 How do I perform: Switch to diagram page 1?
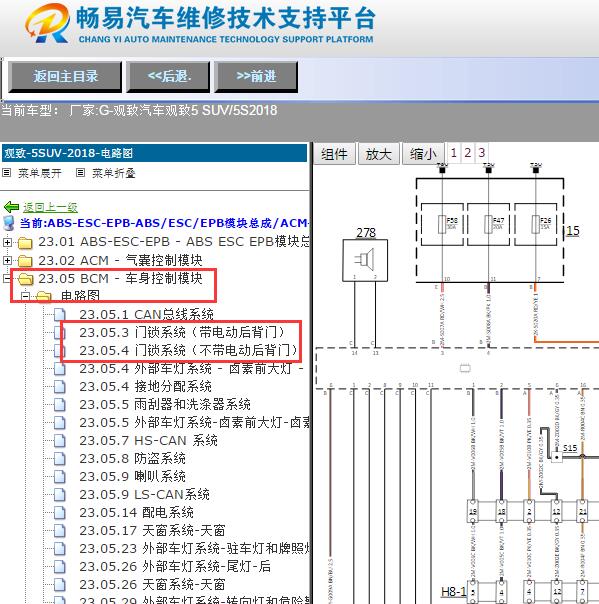click(x=454, y=153)
